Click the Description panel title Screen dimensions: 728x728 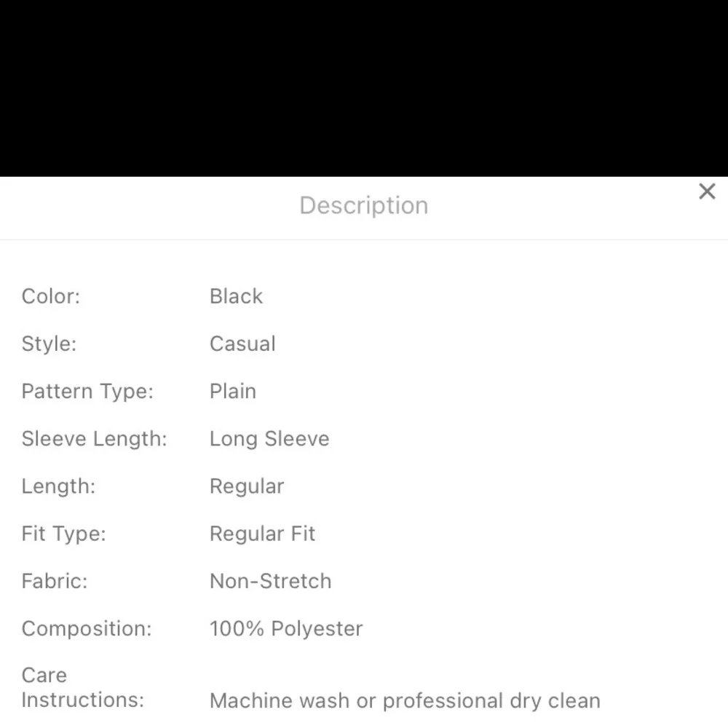coord(364,205)
